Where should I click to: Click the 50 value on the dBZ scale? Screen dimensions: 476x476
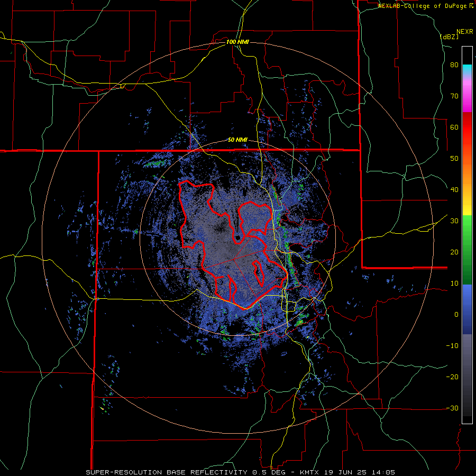tap(454, 159)
